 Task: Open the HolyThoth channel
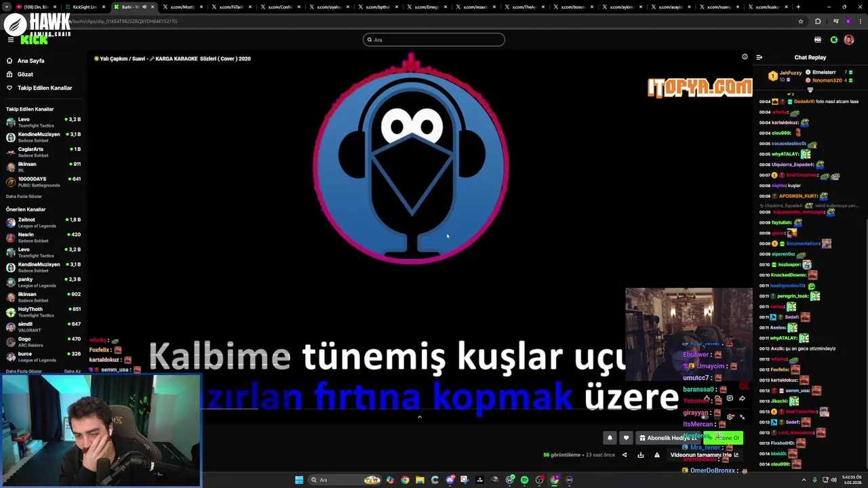point(43,312)
